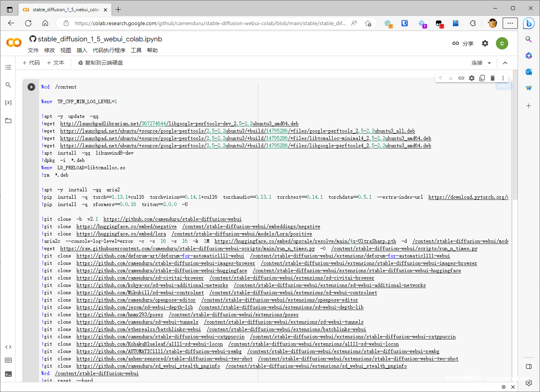
Task: Open the Mikubill/sd-webui-controlnet GitHub link
Action: tap(140, 293)
